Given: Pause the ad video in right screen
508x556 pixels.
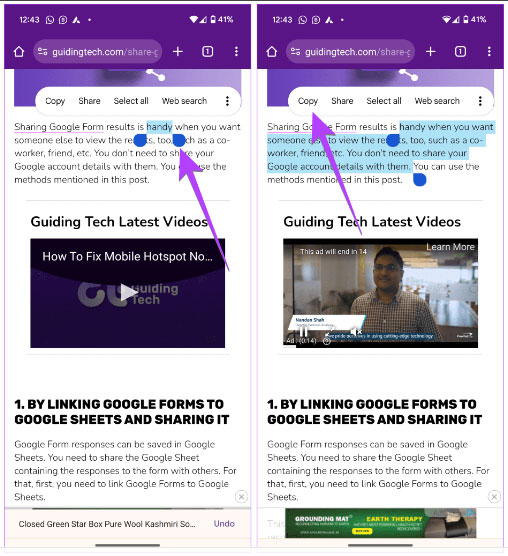Looking at the screenshot, I should pyautogui.click(x=303, y=332).
